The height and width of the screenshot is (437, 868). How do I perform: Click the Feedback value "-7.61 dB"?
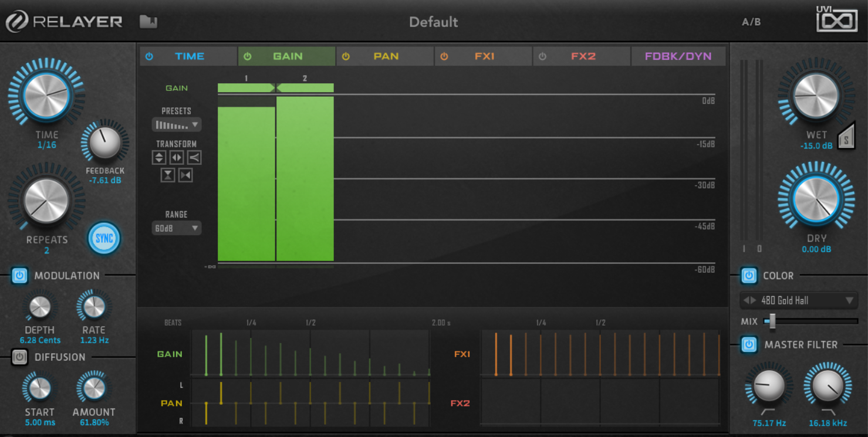coord(105,181)
